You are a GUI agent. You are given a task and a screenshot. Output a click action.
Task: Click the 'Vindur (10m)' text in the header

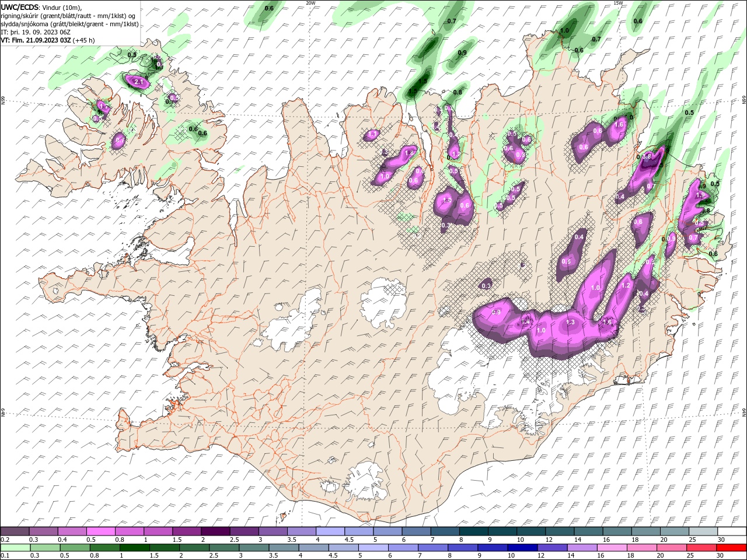click(x=63, y=7)
